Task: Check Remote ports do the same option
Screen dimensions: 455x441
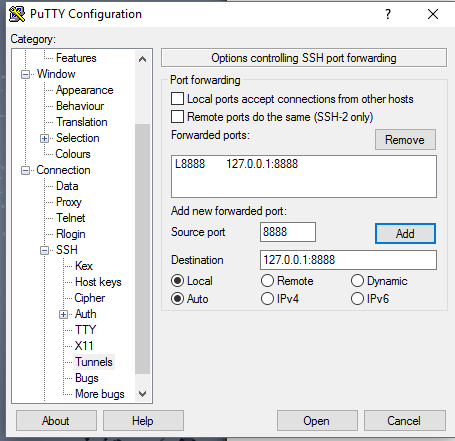Action: [x=177, y=117]
